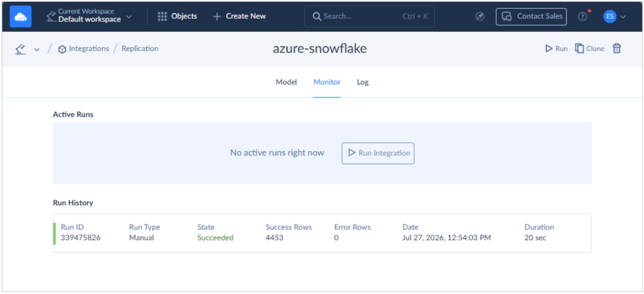The height and width of the screenshot is (294, 644).
Task: Click the Contact Sales button
Action: (x=531, y=16)
